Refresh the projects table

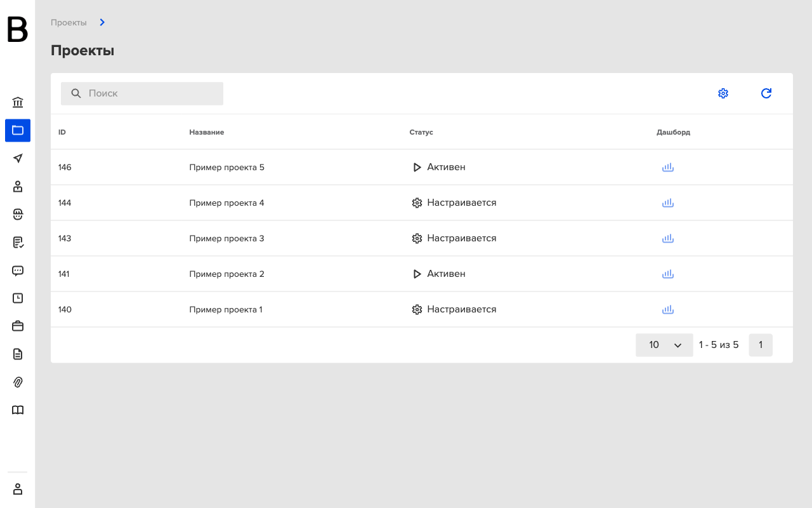pos(766,93)
